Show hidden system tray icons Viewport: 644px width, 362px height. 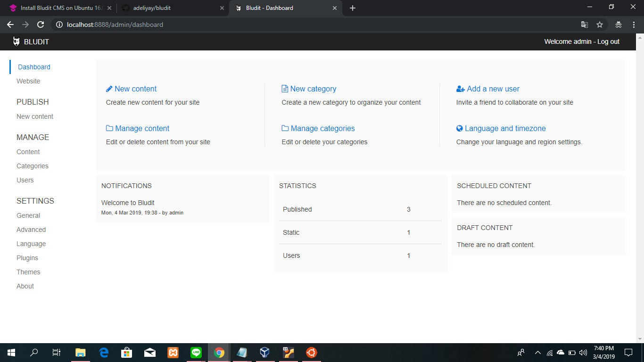(x=537, y=353)
